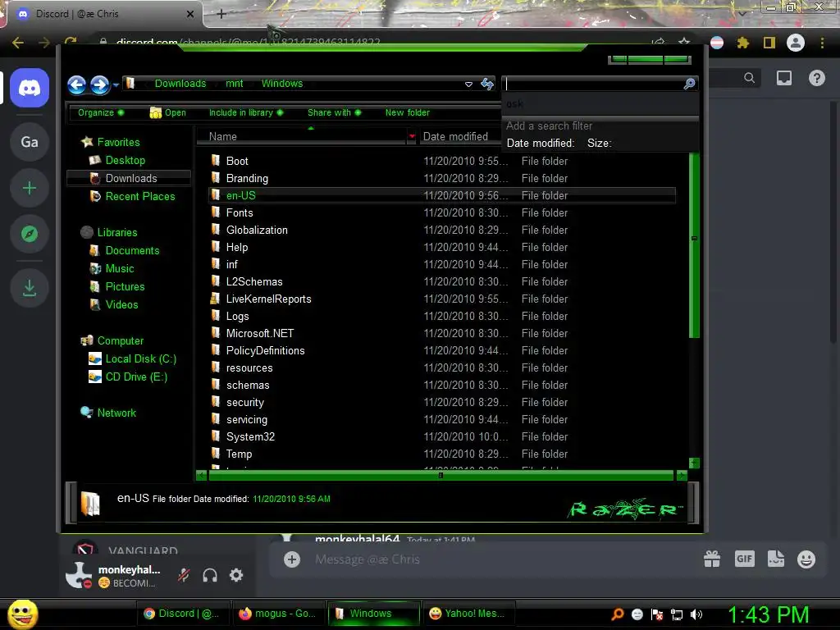The image size is (840, 630).
Task: Open the Organize menu
Action: coord(101,112)
